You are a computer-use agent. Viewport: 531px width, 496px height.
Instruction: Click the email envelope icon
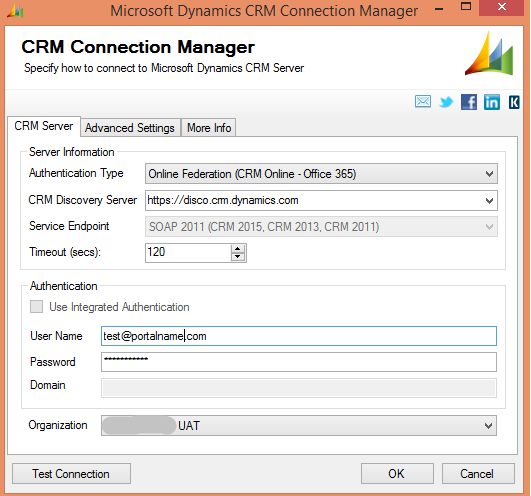coord(423,101)
